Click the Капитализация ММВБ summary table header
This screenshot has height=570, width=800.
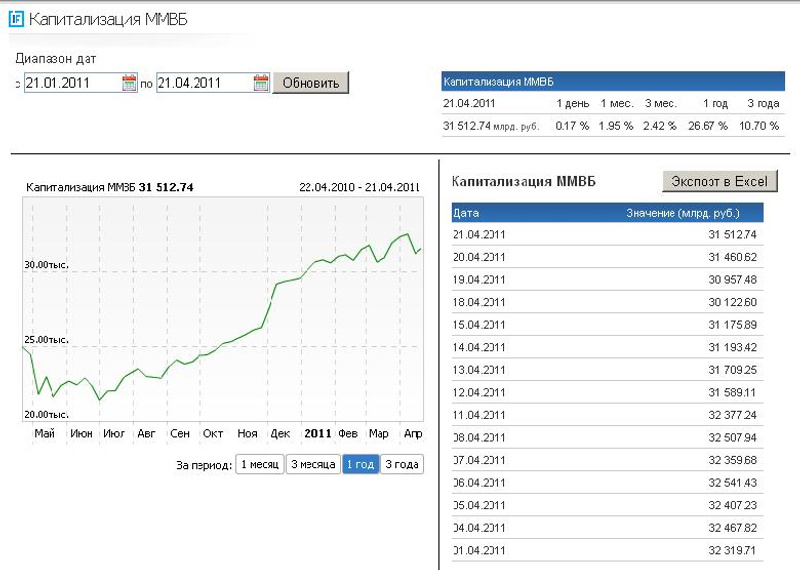pos(609,81)
